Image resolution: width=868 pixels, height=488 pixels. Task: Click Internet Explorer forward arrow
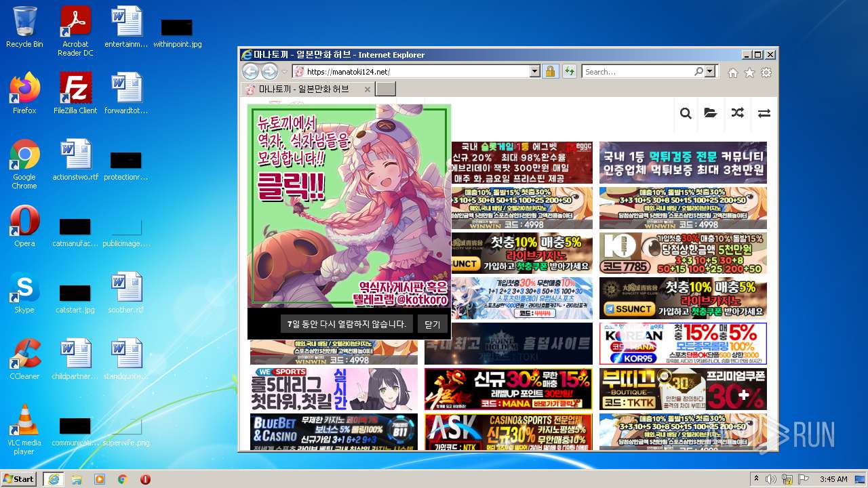pos(269,71)
